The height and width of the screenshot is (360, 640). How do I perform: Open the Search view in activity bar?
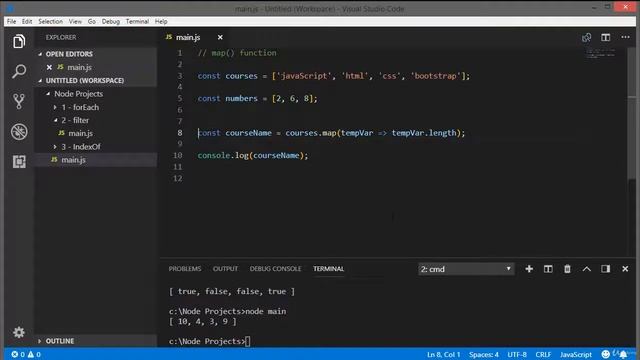(x=19, y=71)
